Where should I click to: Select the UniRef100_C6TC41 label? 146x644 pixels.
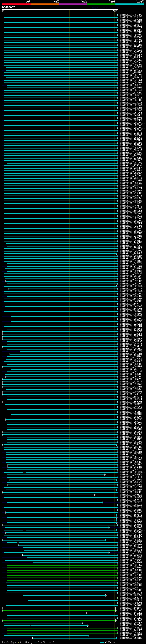pos(131,90)
